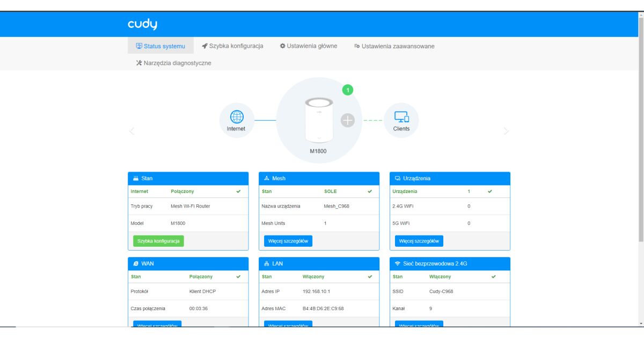Click the right carousel arrow
Viewport: 644px width, 338px height.
(506, 131)
